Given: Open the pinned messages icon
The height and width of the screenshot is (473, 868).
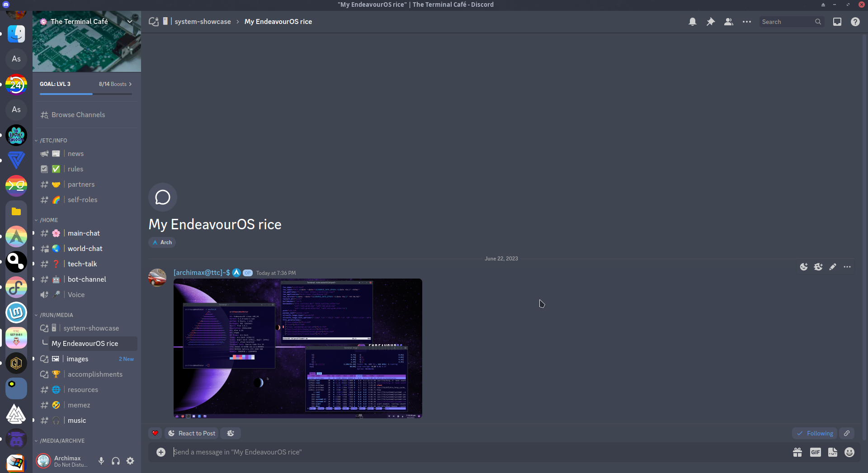Looking at the screenshot, I should click(711, 21).
